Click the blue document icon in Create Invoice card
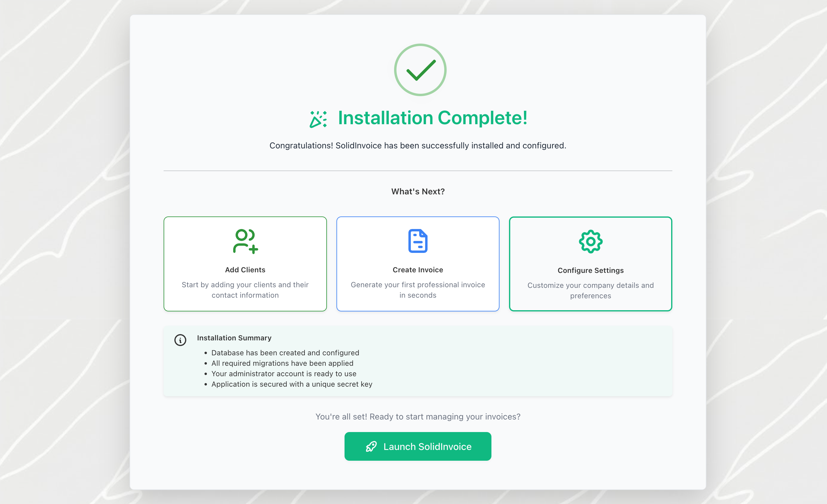This screenshot has height=504, width=827. pyautogui.click(x=417, y=241)
